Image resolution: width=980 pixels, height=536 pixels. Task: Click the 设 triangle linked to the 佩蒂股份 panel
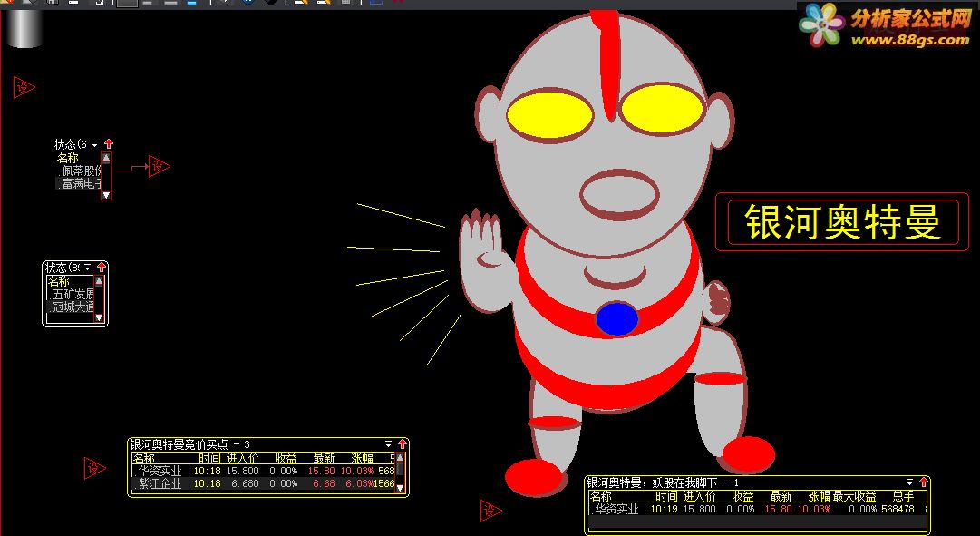(158, 166)
